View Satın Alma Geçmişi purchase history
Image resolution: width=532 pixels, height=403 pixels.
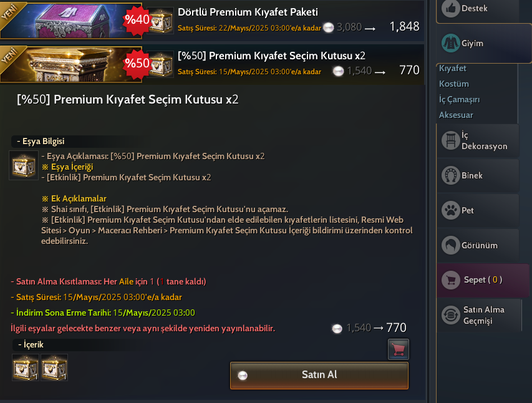coord(479,315)
